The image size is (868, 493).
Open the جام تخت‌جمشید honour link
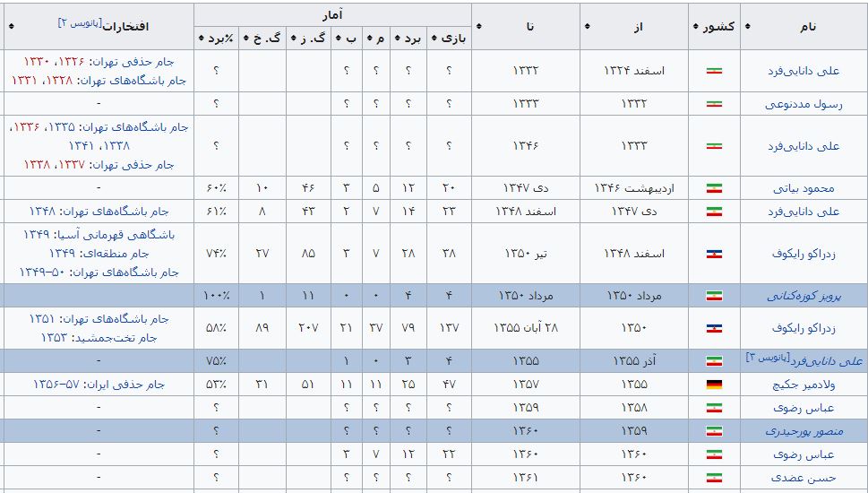[x=119, y=337]
